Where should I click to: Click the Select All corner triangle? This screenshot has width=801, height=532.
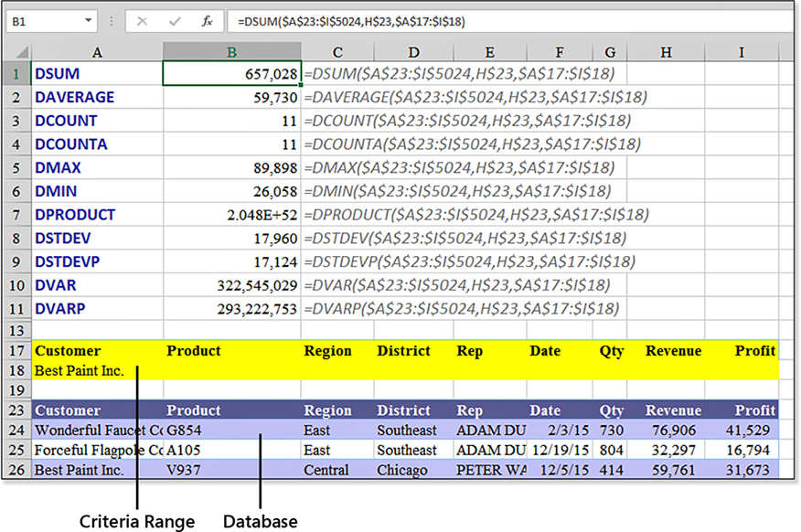click(x=21, y=52)
